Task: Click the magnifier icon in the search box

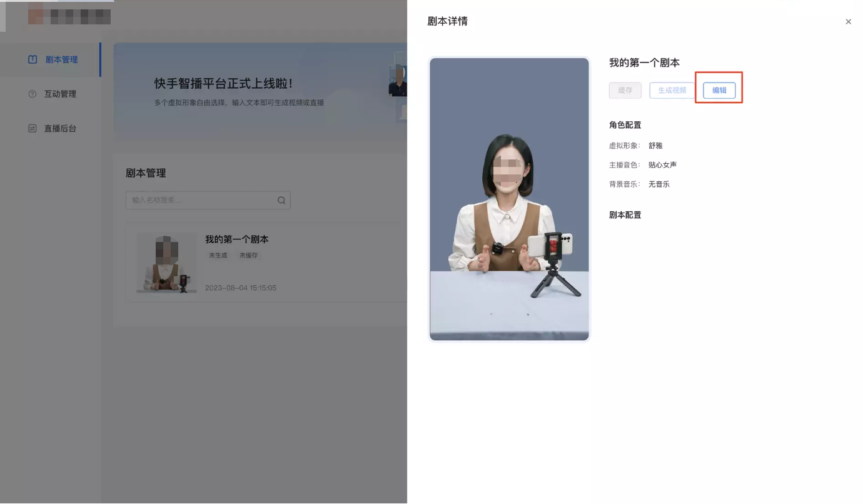Action: pyautogui.click(x=281, y=200)
